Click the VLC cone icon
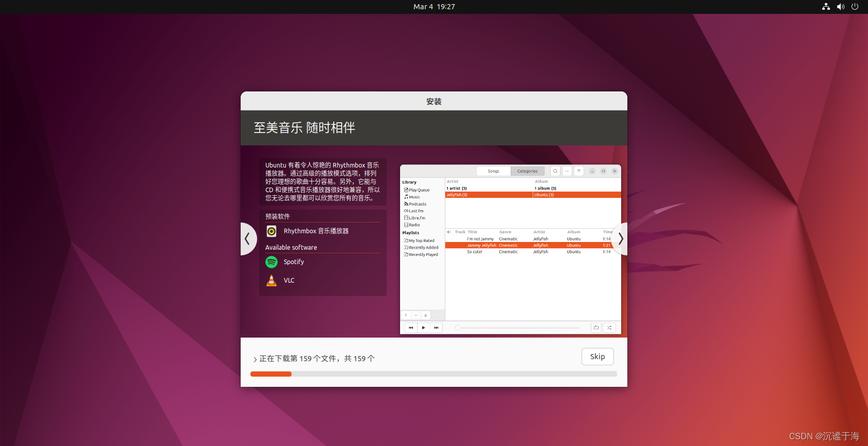The height and width of the screenshot is (446, 868). (x=272, y=281)
